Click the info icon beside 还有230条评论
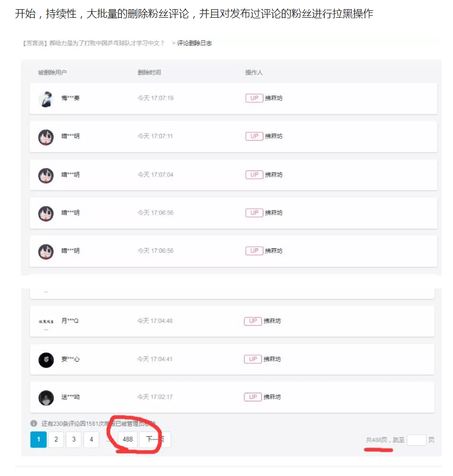The height and width of the screenshot is (476, 453). click(34, 423)
